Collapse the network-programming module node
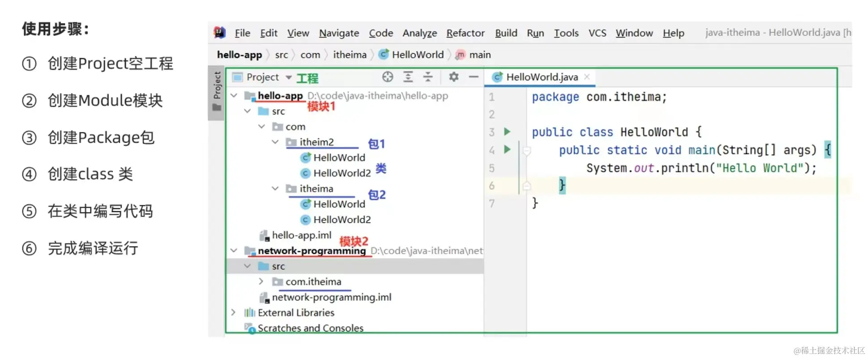The height and width of the screenshot is (358, 868). point(234,251)
